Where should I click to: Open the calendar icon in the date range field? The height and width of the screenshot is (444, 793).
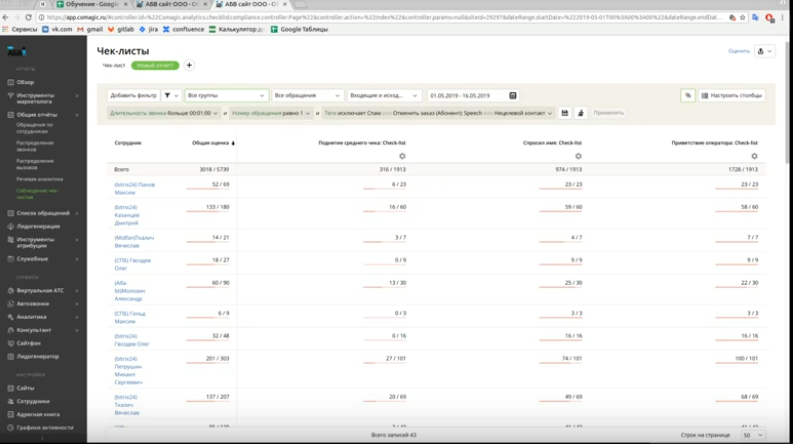512,96
